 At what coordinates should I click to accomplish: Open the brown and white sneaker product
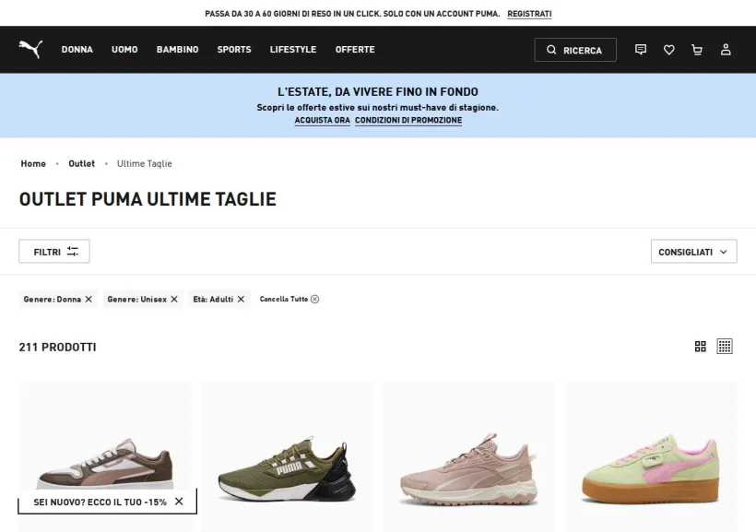105,456
